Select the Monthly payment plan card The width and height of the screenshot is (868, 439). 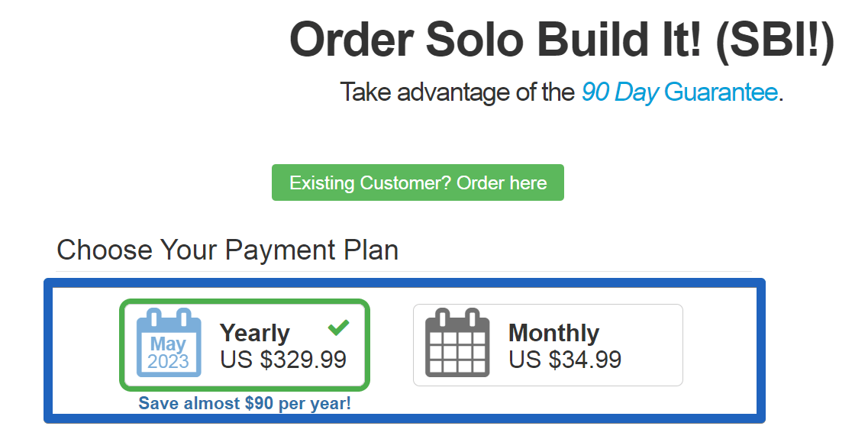click(548, 345)
